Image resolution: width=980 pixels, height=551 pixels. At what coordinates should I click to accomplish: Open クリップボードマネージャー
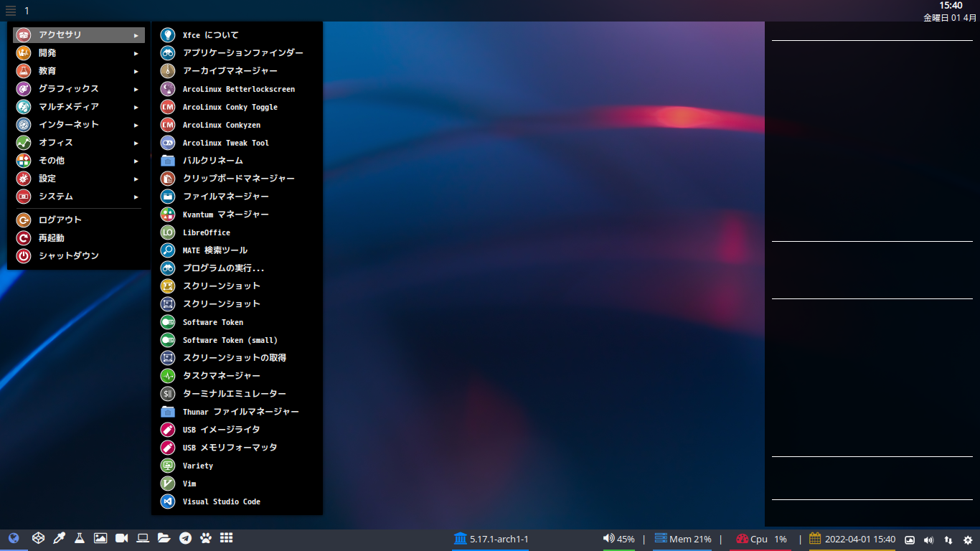[237, 178]
